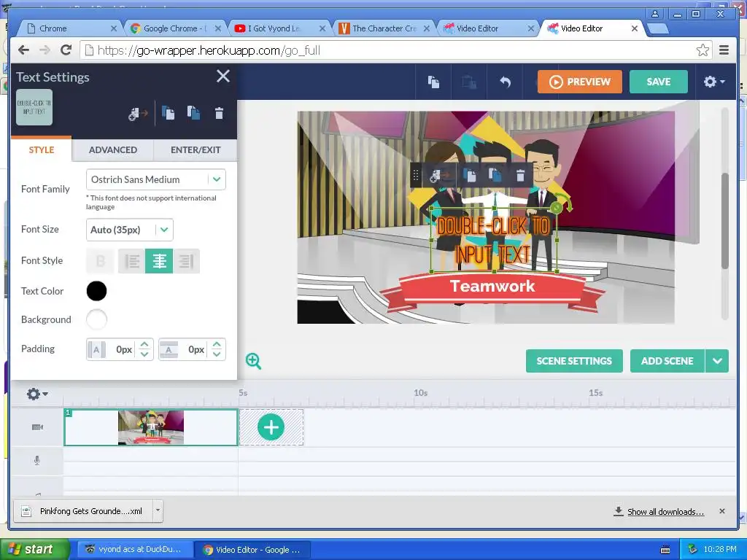
Task: Align text to the right
Action: coord(186,261)
